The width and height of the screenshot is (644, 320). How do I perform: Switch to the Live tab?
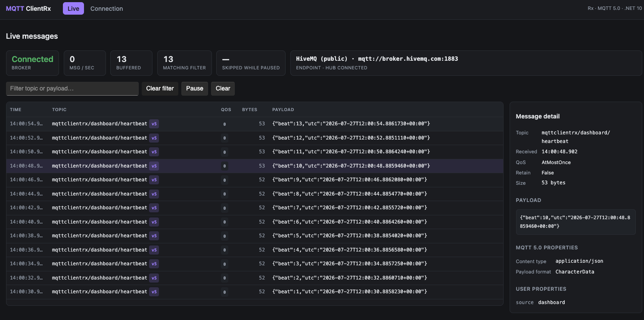pyautogui.click(x=73, y=9)
